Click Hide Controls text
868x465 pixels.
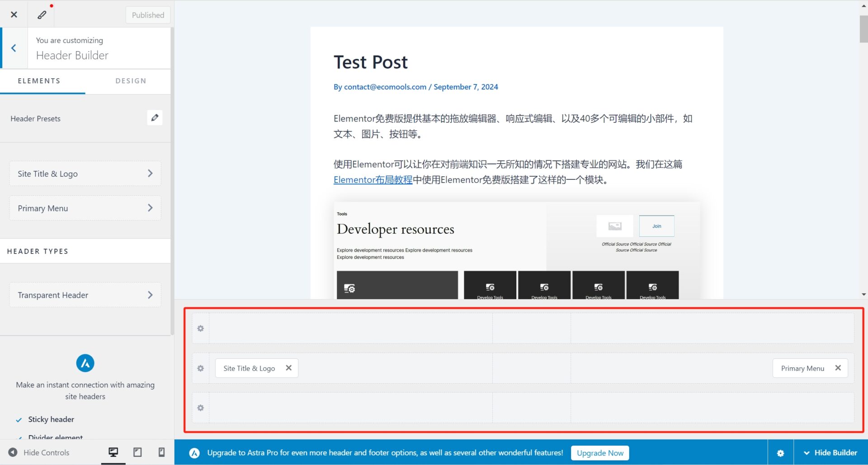coord(46,452)
